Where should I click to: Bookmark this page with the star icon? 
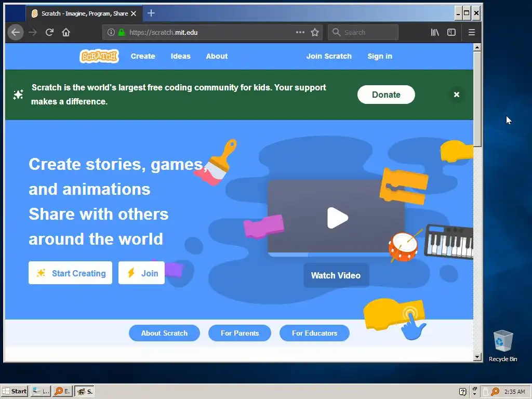pyautogui.click(x=315, y=33)
